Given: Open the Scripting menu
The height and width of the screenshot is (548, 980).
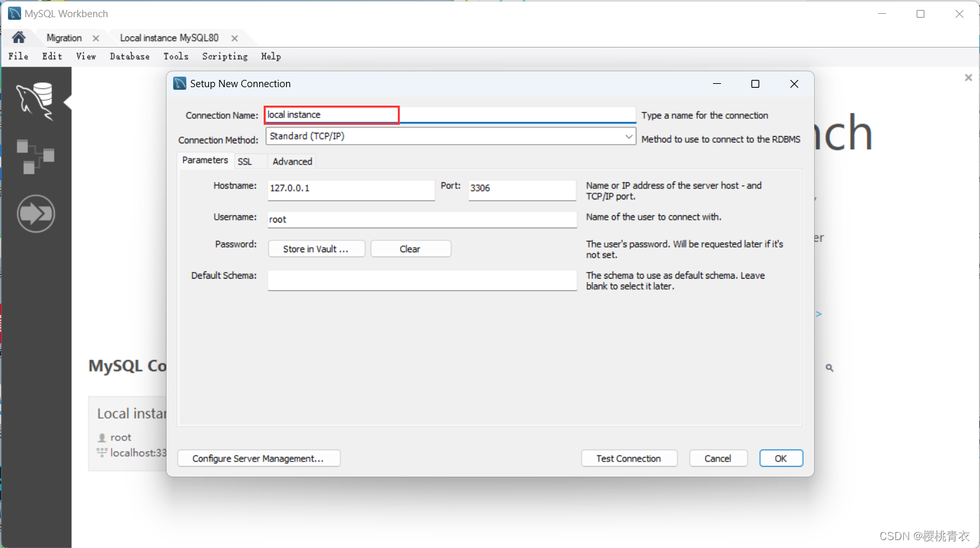Looking at the screenshot, I should tap(225, 57).
